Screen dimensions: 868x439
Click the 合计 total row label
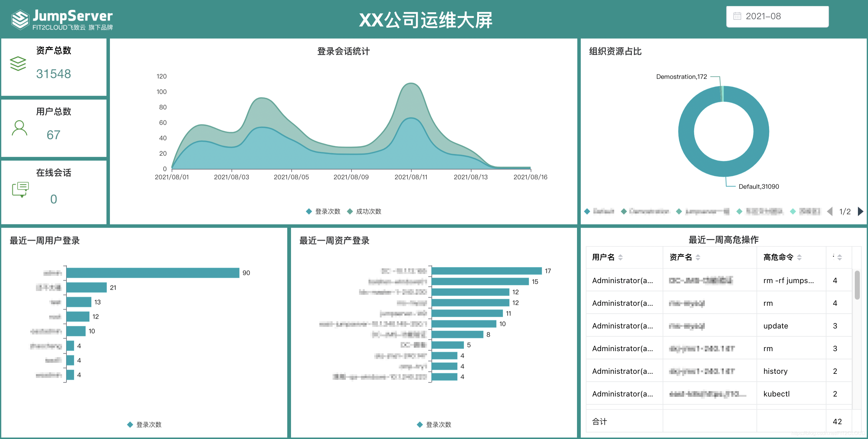pyautogui.click(x=599, y=421)
